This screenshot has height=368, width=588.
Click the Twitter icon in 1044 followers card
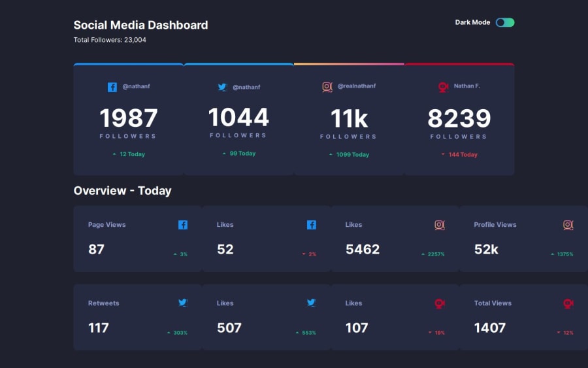222,87
